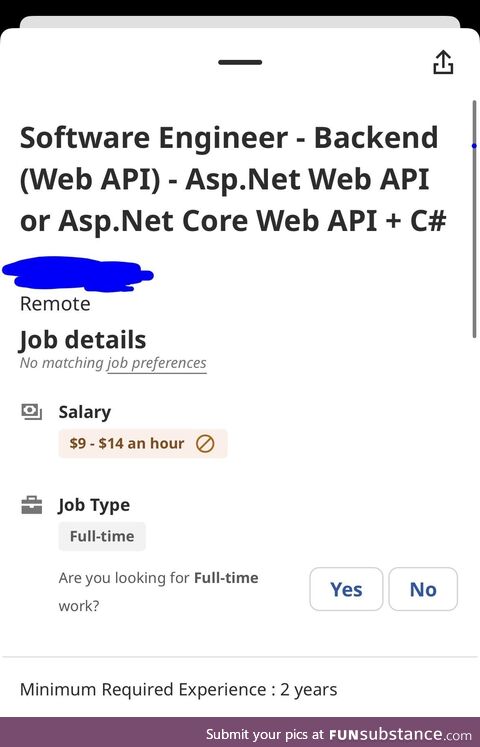Viewport: 480px width, 747px height.
Task: Select the $9 - $14 an hour chip
Action: (x=143, y=444)
